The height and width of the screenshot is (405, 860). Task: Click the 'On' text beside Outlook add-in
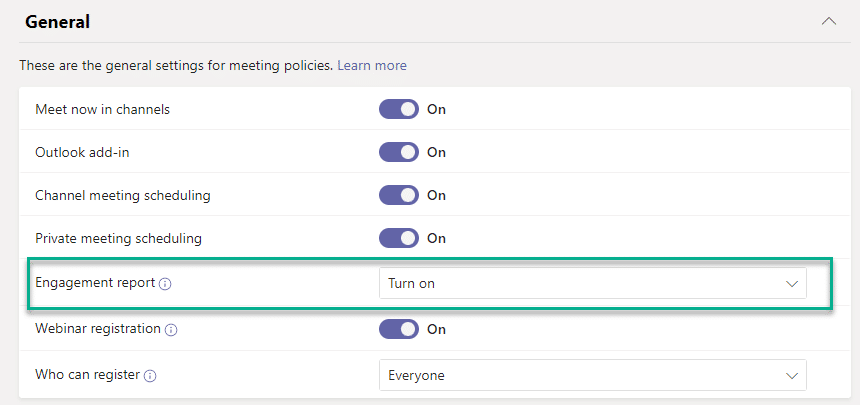(437, 152)
